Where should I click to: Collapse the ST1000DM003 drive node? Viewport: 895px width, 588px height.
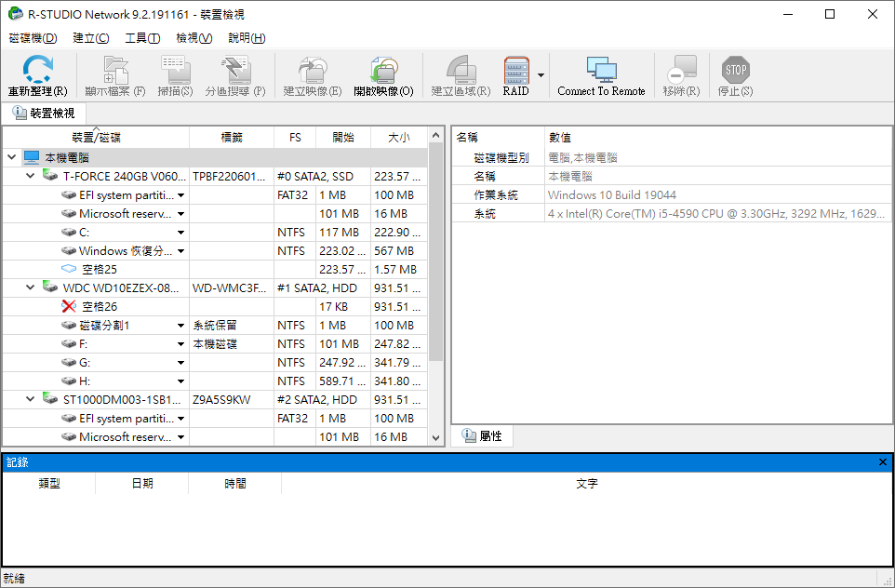coord(31,400)
